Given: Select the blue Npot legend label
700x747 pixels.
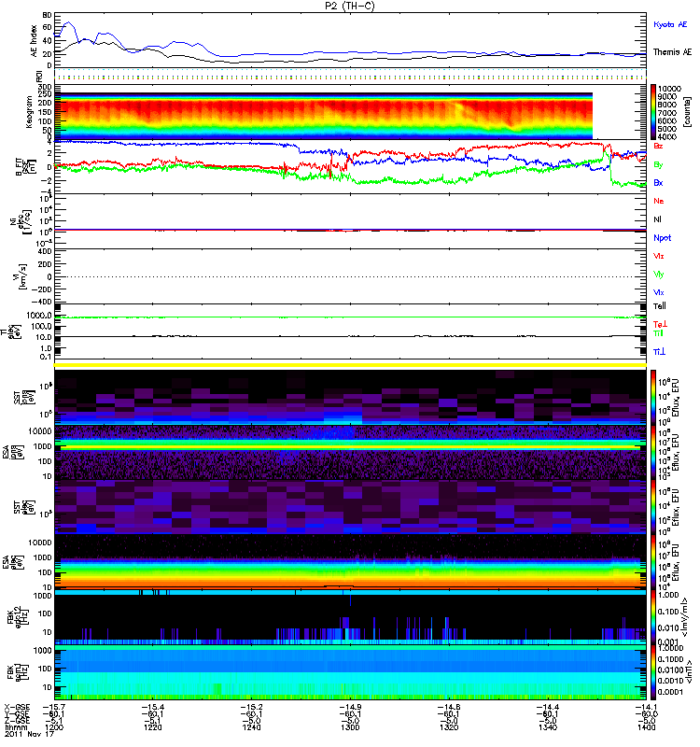Looking at the screenshot, I should click(x=662, y=237).
